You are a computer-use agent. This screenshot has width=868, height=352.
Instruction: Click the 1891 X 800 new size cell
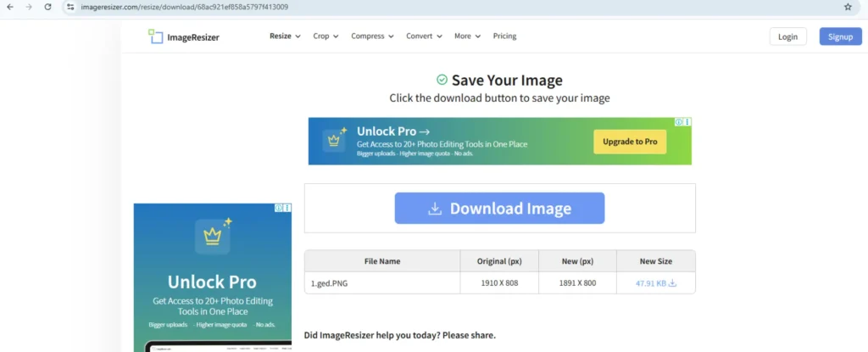pyautogui.click(x=577, y=283)
